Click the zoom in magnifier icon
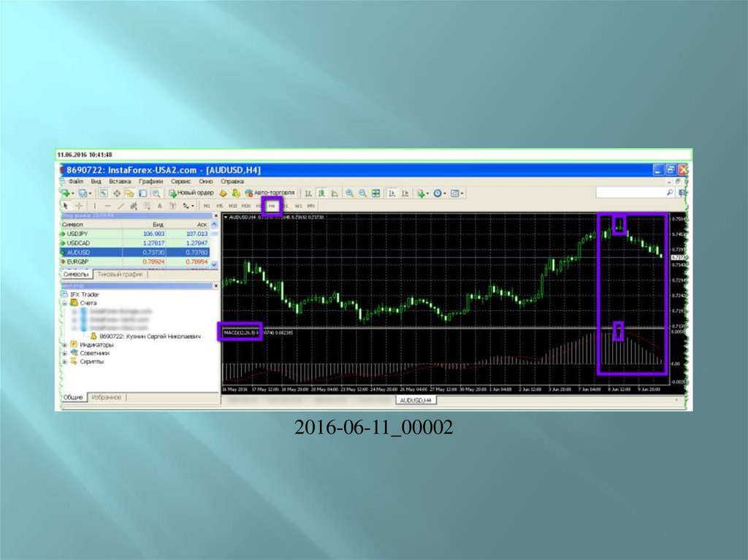This screenshot has height=560, width=748. tap(350, 193)
